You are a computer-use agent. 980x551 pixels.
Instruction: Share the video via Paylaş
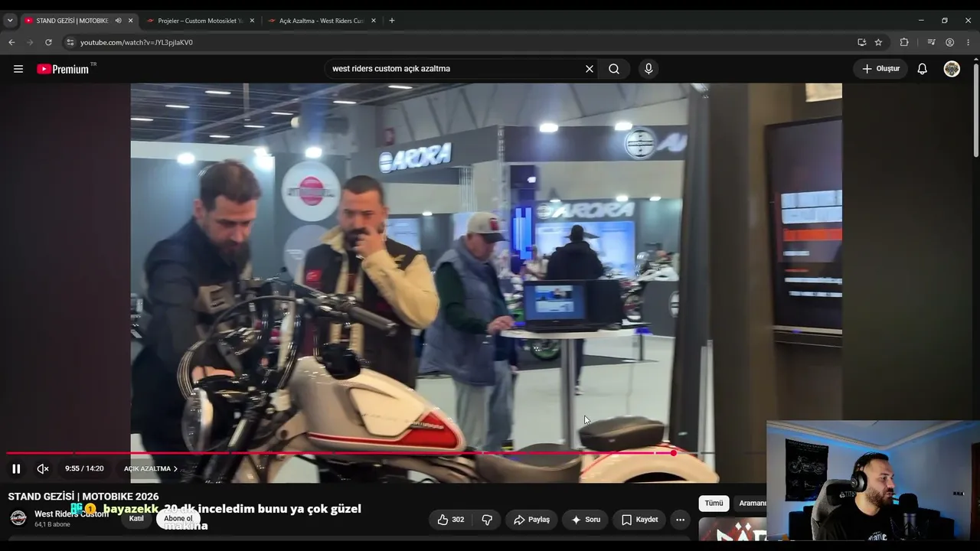(531, 520)
